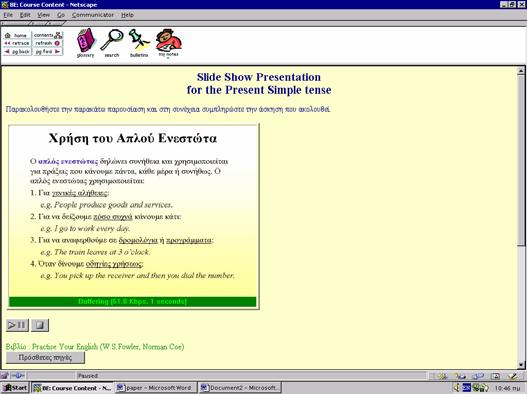Open the Edit menu

click(25, 15)
